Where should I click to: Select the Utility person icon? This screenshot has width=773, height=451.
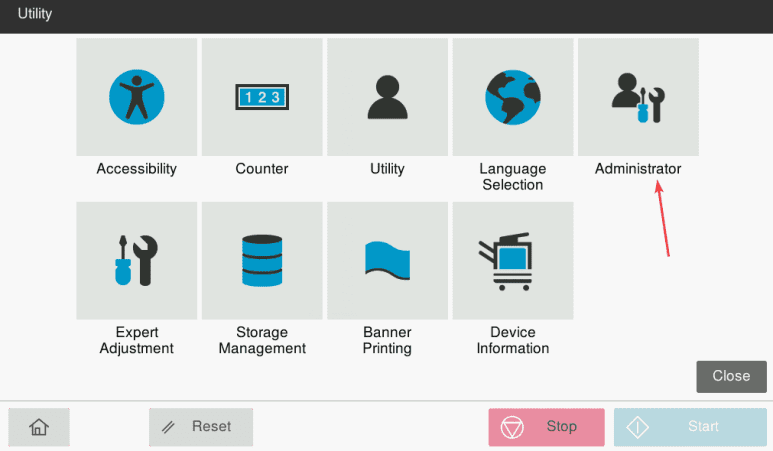coord(387,97)
